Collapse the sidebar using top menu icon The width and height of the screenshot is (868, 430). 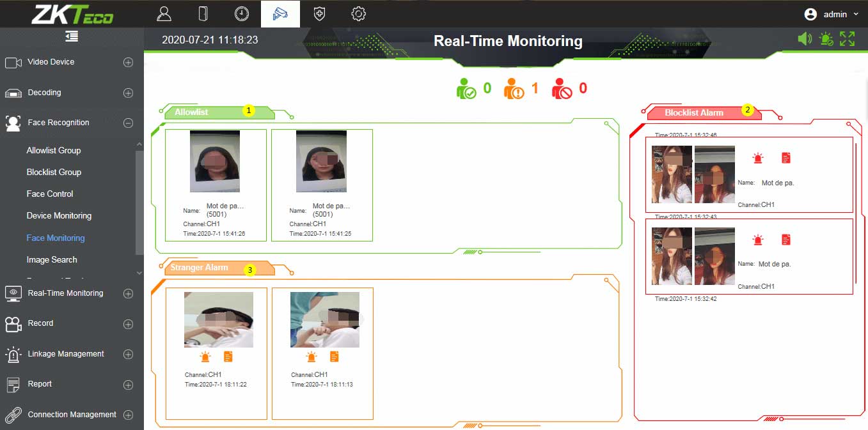[x=72, y=37]
